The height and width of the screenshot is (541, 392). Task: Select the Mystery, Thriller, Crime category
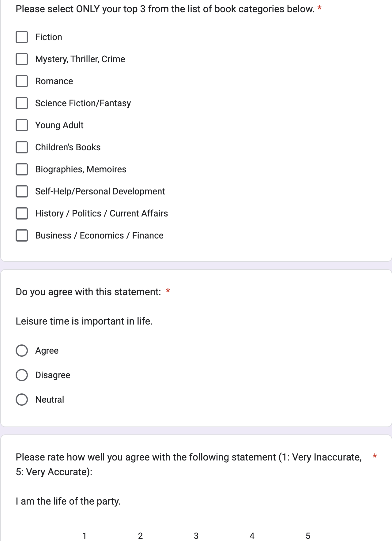pyautogui.click(x=22, y=59)
